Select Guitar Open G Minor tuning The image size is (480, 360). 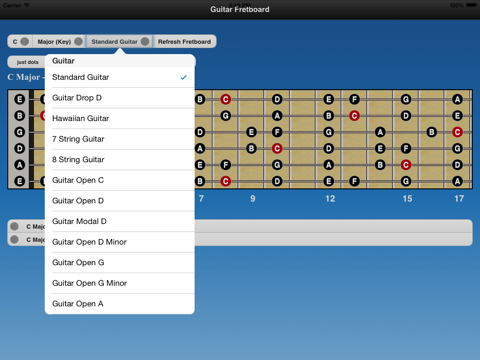[120, 283]
